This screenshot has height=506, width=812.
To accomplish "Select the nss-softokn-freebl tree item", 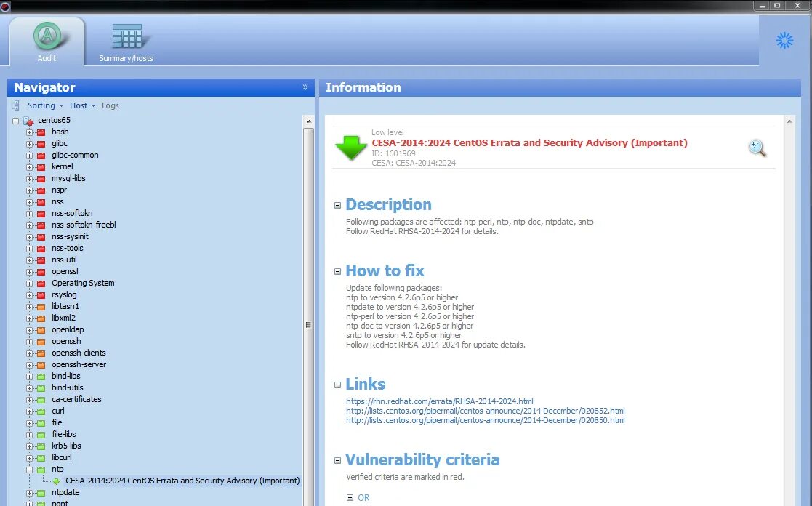I will [84, 225].
